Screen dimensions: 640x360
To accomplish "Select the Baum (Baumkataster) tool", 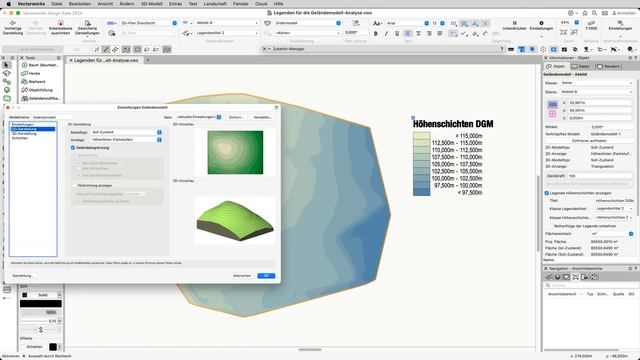I will (x=40, y=65).
